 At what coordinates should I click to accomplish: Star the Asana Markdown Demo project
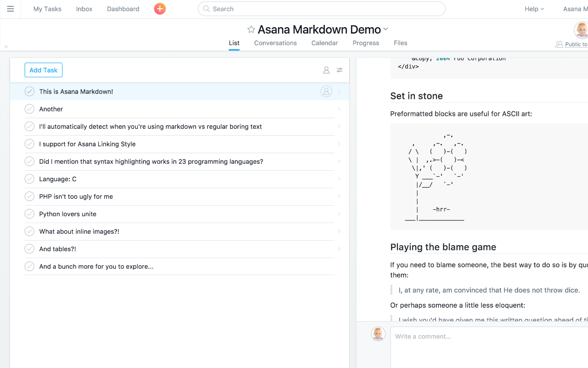coord(251,29)
